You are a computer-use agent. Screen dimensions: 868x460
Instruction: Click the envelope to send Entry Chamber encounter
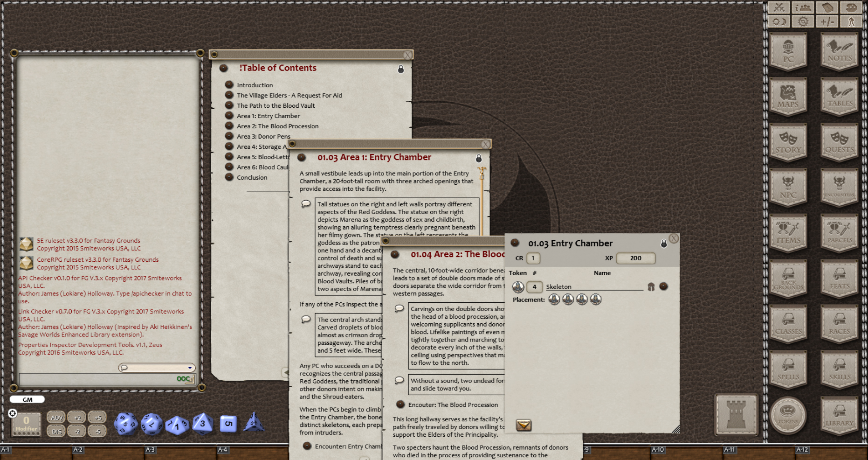(x=524, y=426)
